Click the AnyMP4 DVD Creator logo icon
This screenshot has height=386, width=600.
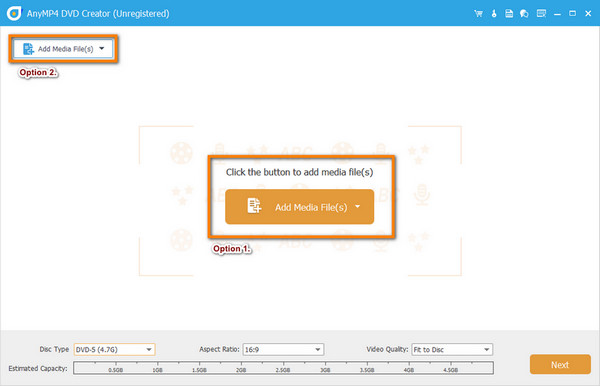(14, 13)
